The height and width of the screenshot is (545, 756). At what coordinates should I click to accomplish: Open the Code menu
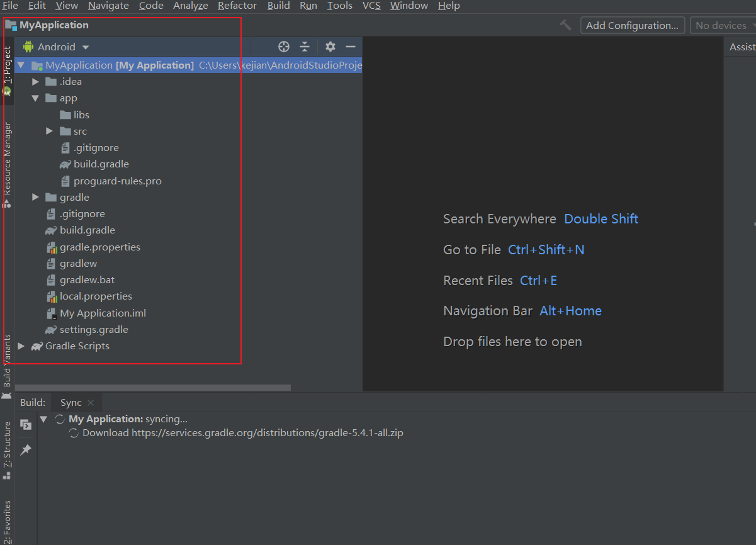[151, 6]
